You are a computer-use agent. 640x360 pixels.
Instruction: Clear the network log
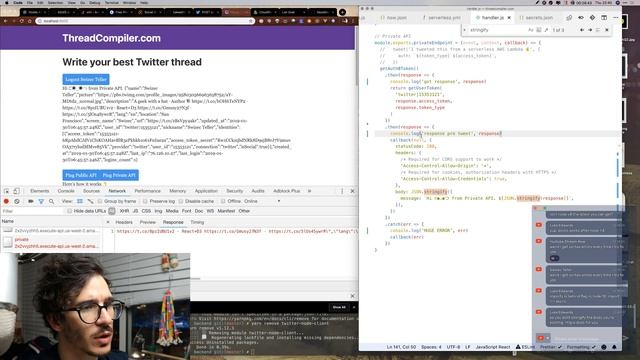coord(17,201)
